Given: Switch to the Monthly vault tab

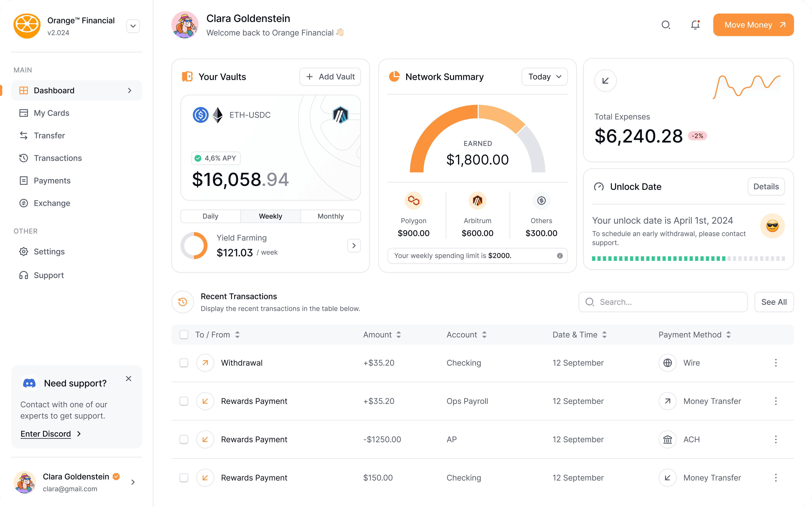Looking at the screenshot, I should click(x=330, y=216).
